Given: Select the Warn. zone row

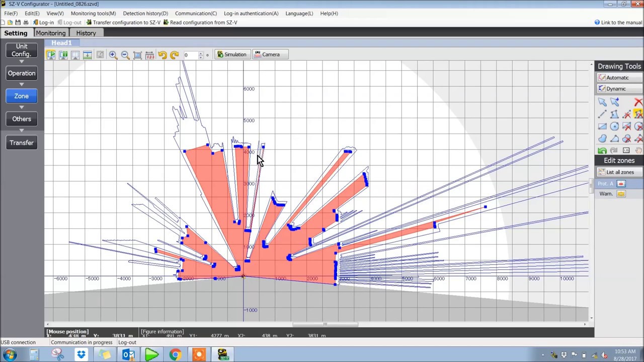Looking at the screenshot, I should point(619,194).
